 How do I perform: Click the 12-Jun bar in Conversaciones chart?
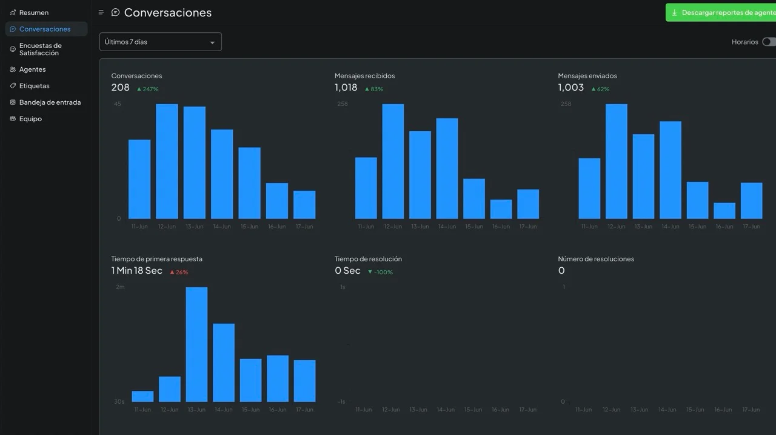click(167, 161)
